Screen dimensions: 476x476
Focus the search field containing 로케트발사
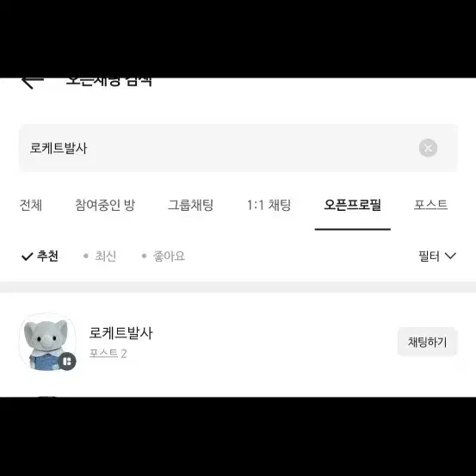[238, 148]
